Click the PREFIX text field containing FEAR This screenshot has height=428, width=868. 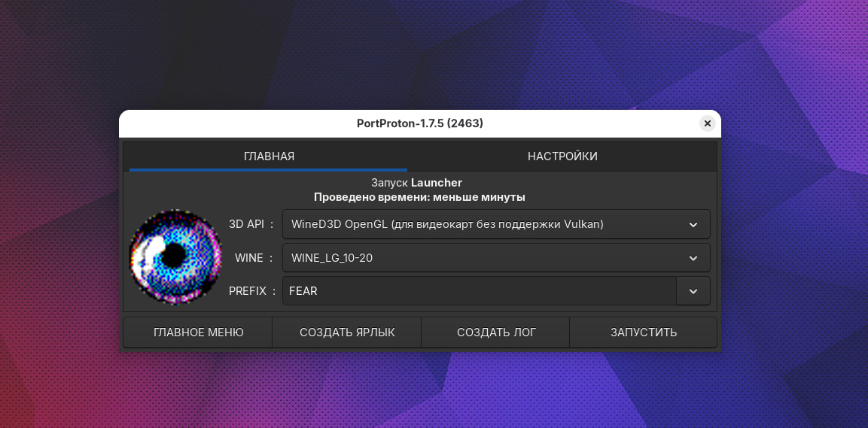coord(479,291)
